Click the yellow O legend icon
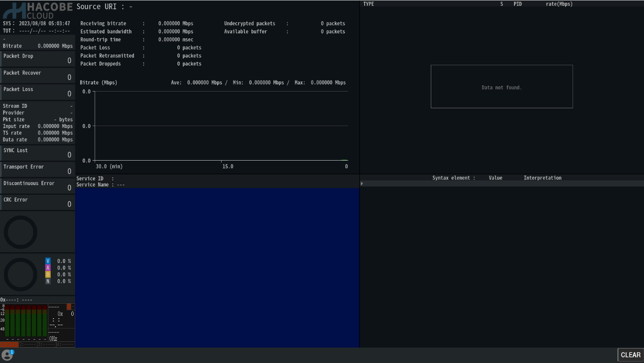 (48, 275)
